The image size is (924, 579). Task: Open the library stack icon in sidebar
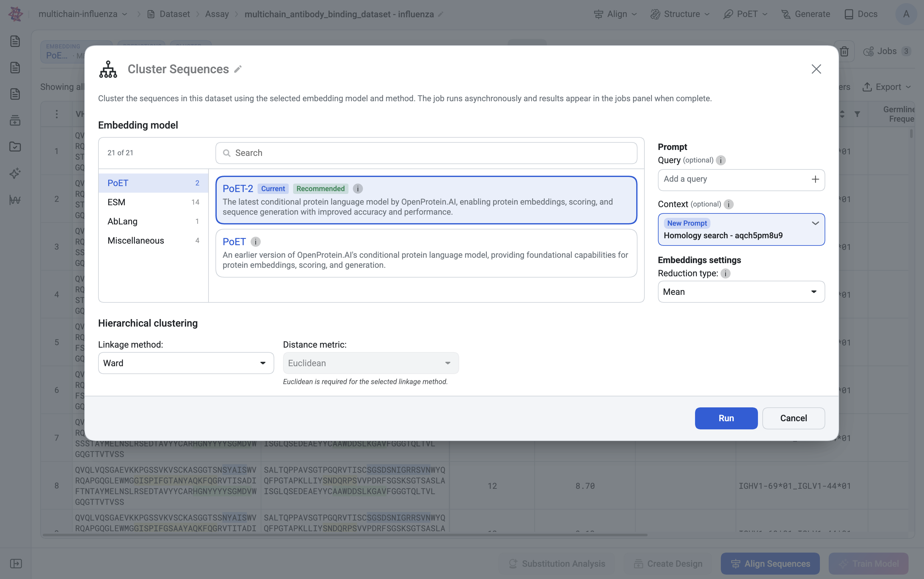coord(15,121)
